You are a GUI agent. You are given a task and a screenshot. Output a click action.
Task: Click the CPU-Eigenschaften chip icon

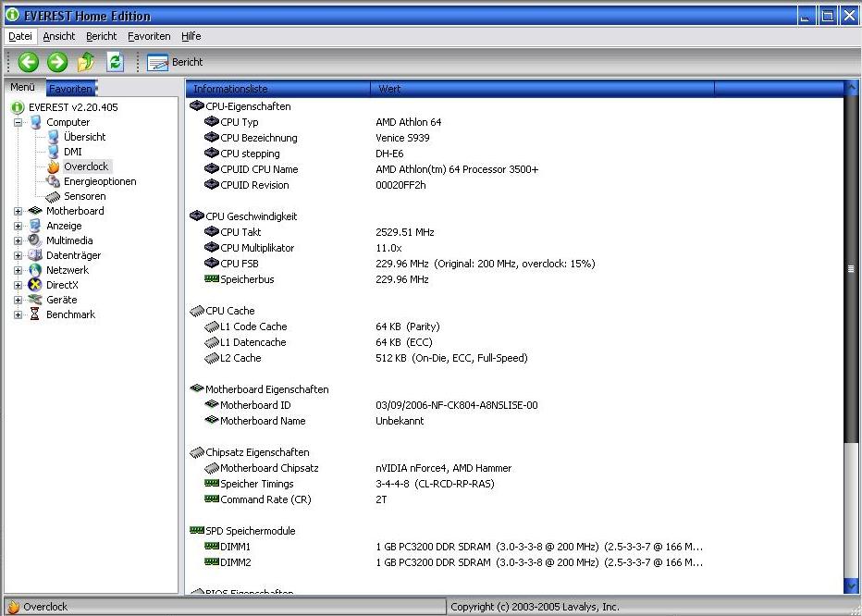(196, 106)
